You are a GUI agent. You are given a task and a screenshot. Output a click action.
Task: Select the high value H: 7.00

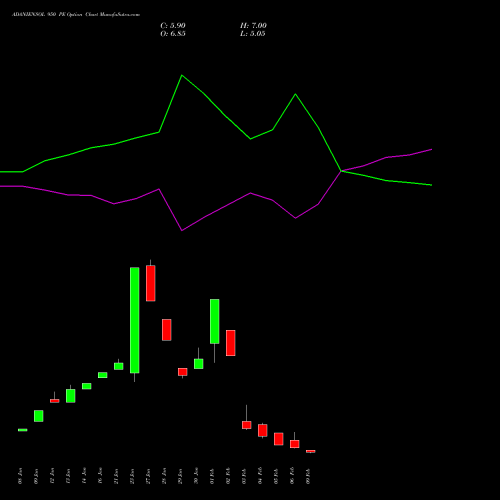pyautogui.click(x=253, y=26)
